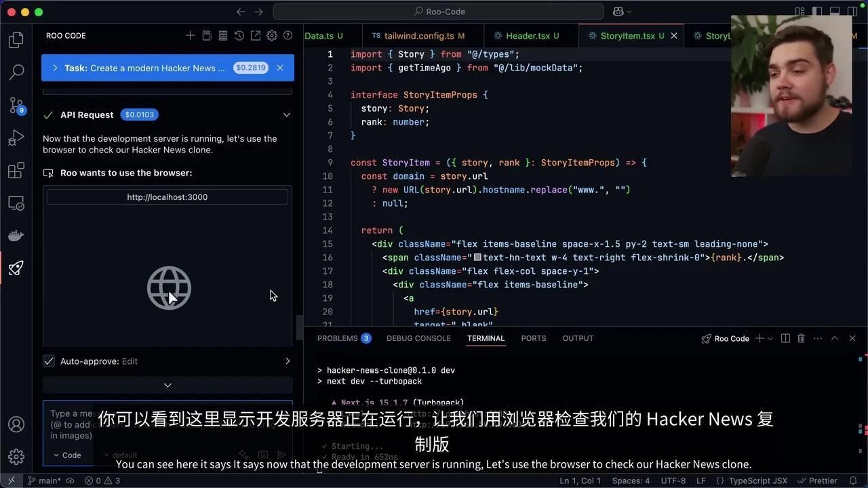Open the Ports panel tab
868x488 pixels.
pos(534,338)
